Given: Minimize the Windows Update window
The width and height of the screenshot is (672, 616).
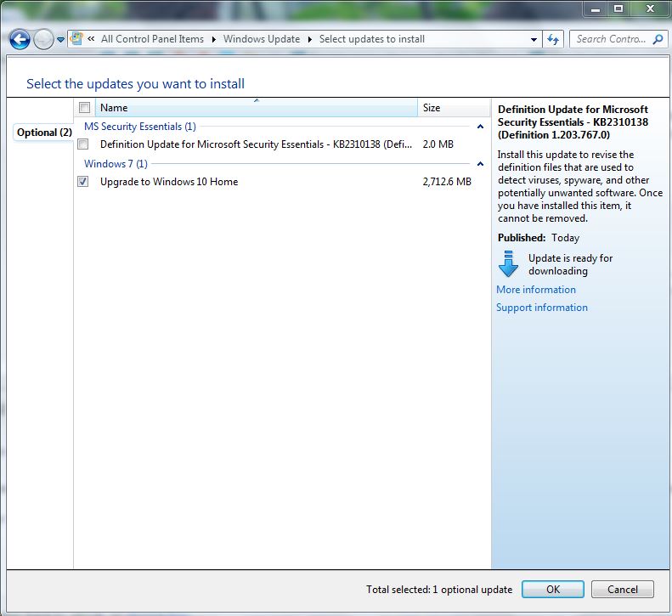Looking at the screenshot, I should (596, 9).
